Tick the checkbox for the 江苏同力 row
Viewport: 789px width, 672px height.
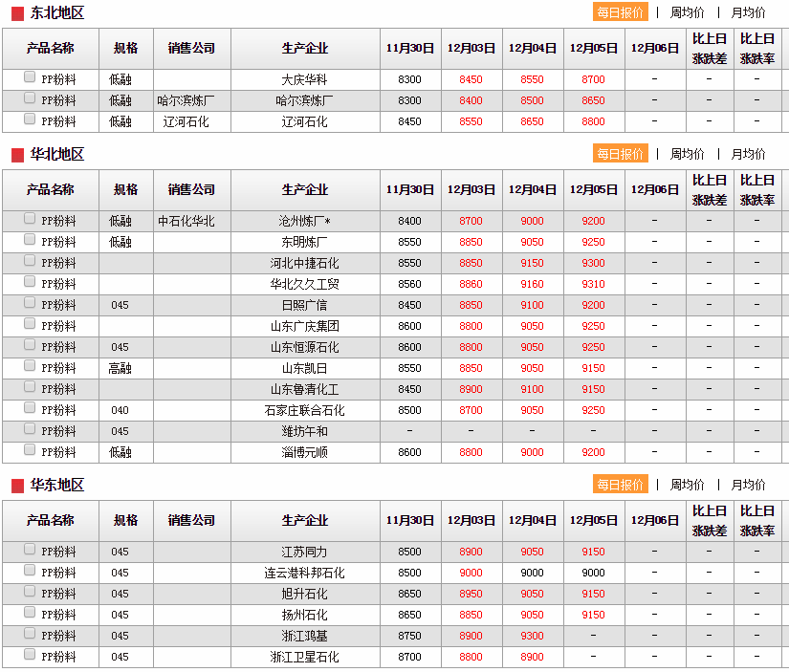pos(30,550)
